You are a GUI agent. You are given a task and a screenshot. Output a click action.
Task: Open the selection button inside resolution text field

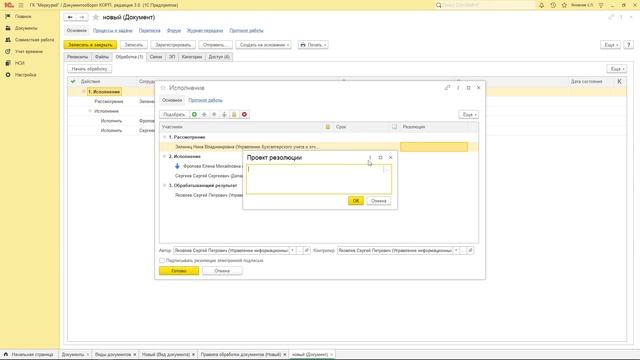coord(387,169)
